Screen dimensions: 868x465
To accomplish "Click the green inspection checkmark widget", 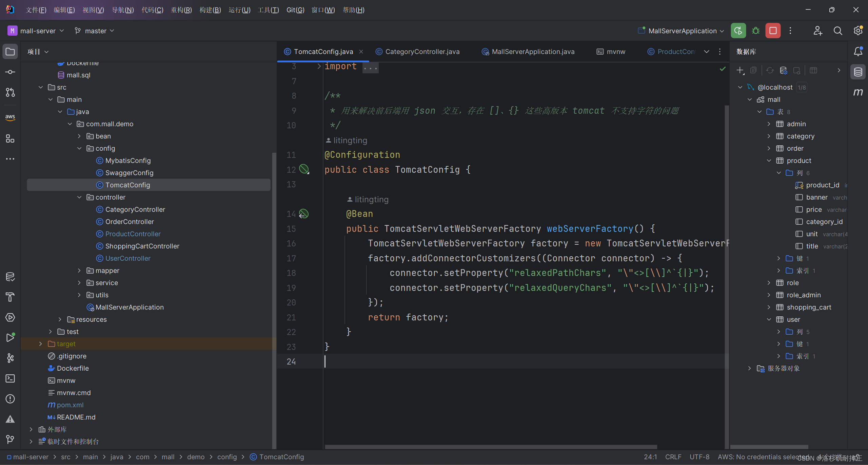I will [x=723, y=69].
